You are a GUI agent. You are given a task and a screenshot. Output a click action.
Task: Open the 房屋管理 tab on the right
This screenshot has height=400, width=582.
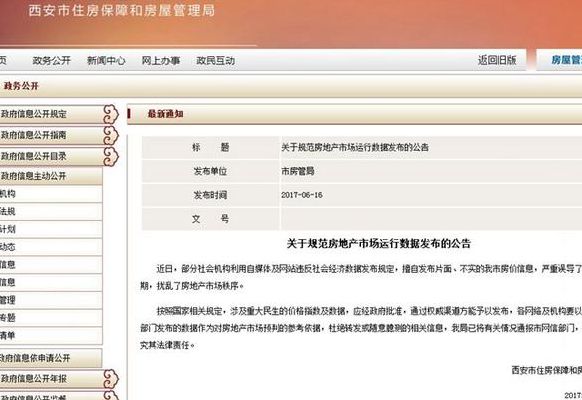pyautogui.click(x=566, y=60)
